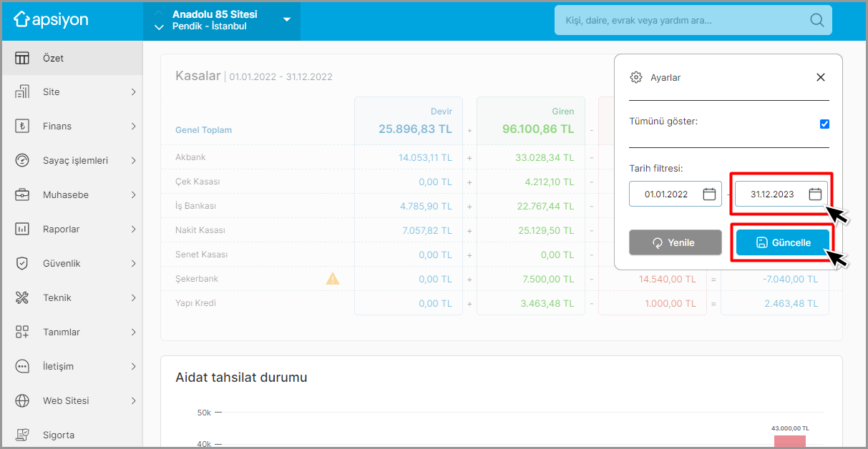The height and width of the screenshot is (449, 868).
Task: Click the Güncelle button
Action: click(783, 242)
